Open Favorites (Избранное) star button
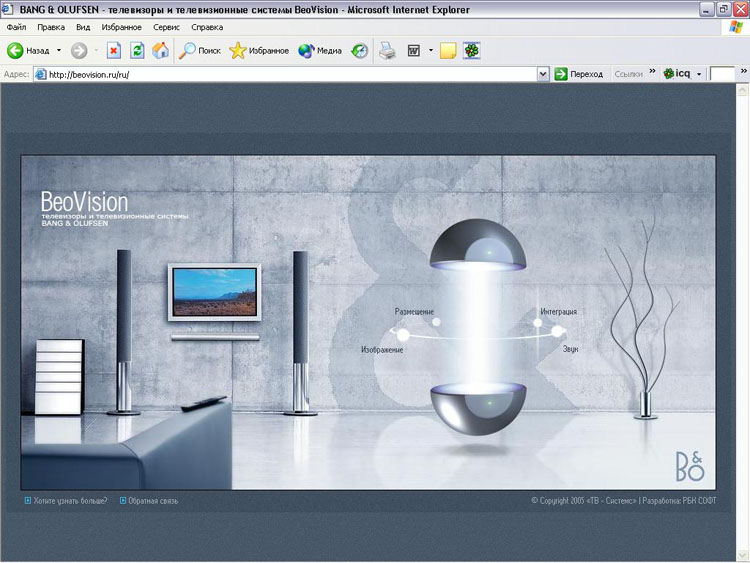The height and width of the screenshot is (563, 750). click(259, 50)
